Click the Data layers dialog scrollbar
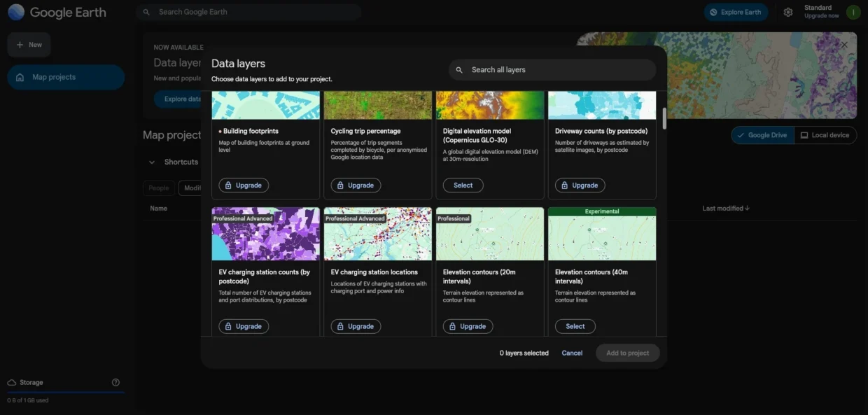The height and width of the screenshot is (415, 868). click(x=664, y=119)
